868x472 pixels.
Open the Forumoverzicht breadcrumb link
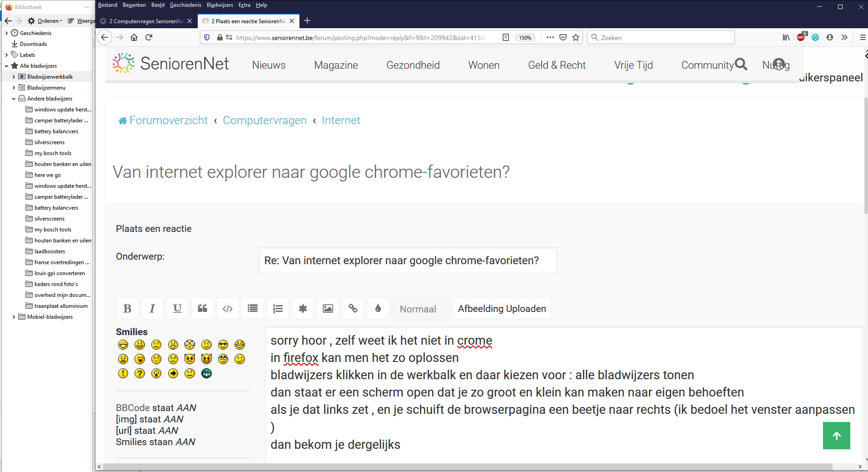[168, 121]
